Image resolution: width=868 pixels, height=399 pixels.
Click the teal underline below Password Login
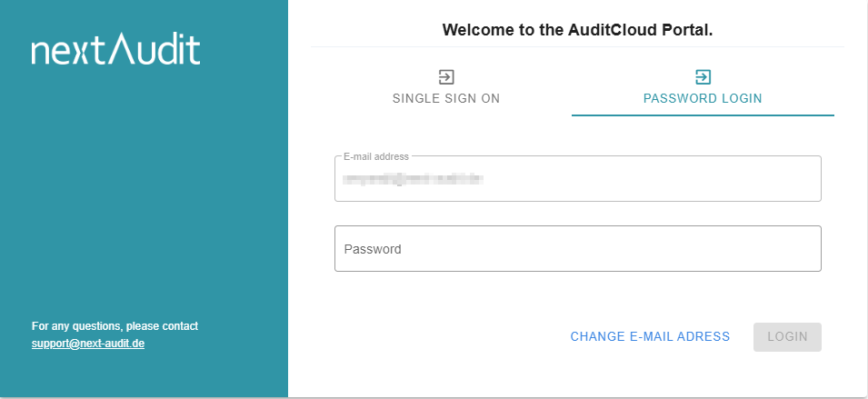[703, 115]
